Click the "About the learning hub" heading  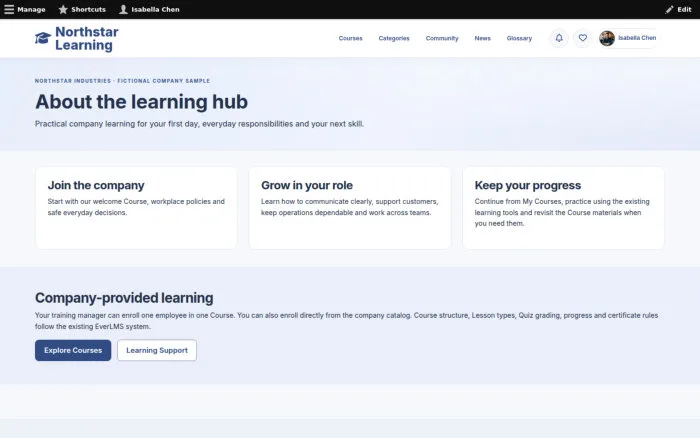(142, 102)
